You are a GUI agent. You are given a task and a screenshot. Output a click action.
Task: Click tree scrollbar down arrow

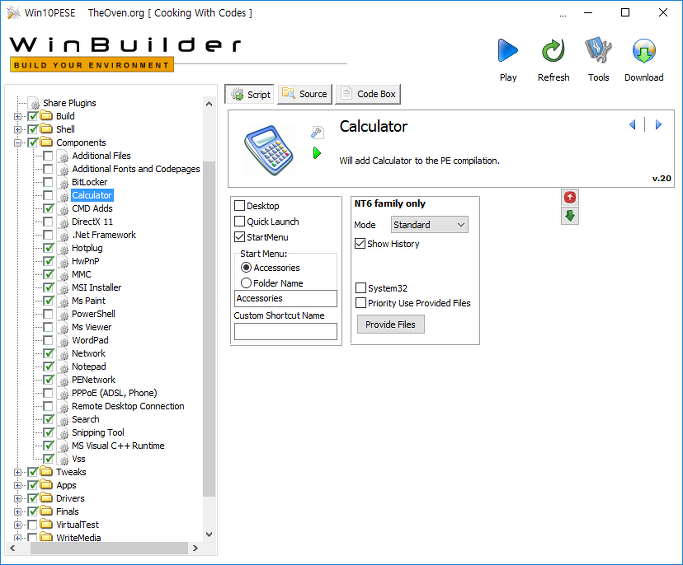point(209,534)
